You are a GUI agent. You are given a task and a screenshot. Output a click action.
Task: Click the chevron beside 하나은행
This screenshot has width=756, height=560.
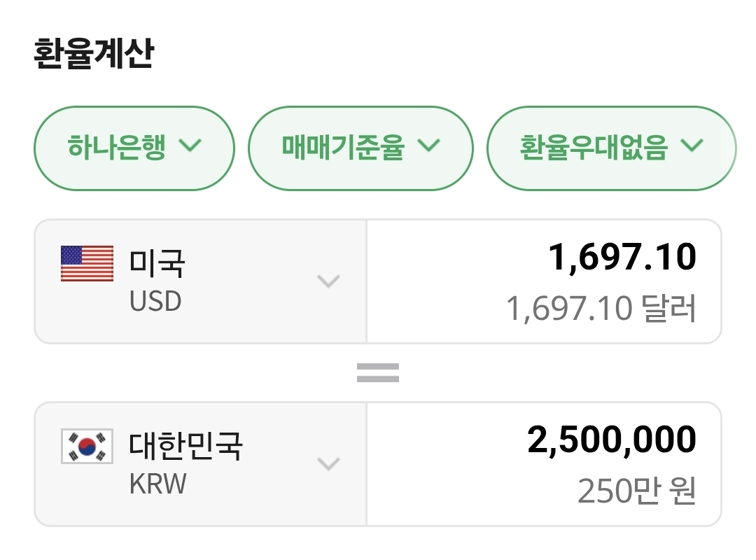pos(190,146)
